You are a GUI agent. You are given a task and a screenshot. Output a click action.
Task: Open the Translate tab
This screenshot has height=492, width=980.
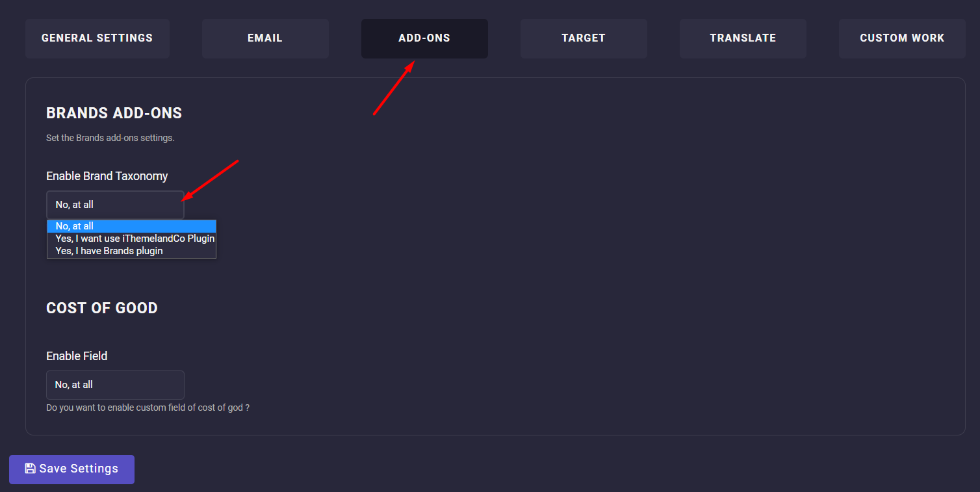(743, 38)
